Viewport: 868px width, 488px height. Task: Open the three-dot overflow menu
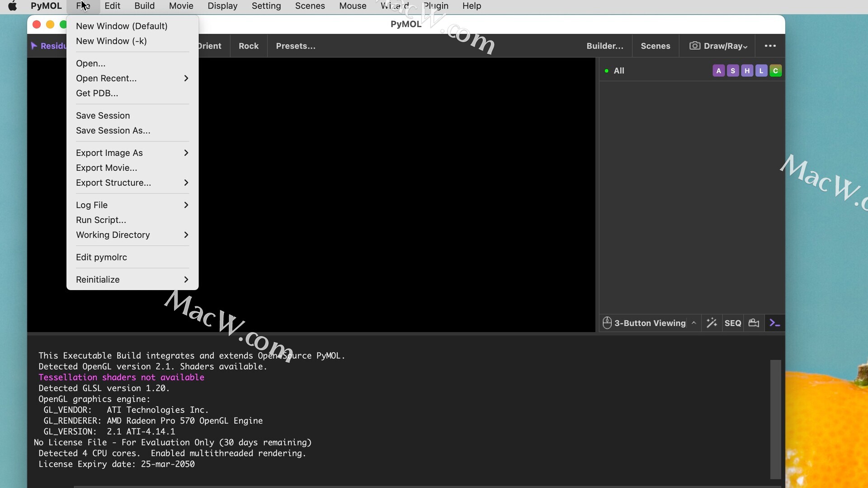pos(770,46)
